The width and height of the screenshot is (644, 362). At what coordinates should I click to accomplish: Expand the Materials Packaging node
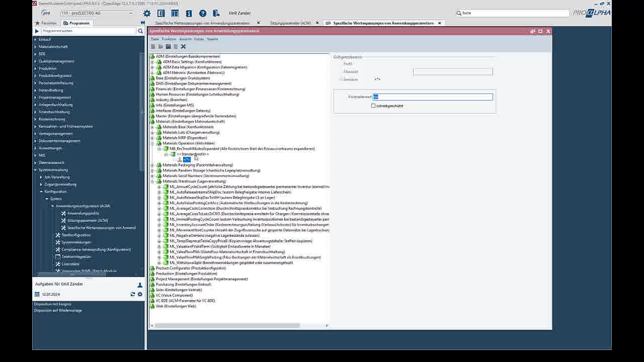[x=152, y=165]
